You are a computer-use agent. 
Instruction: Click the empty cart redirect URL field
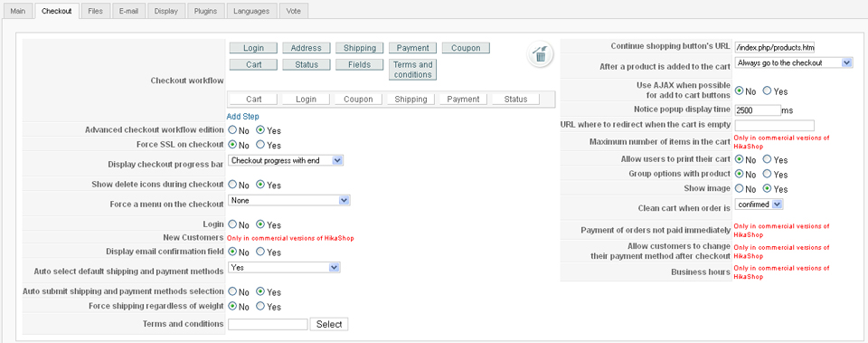(x=775, y=125)
